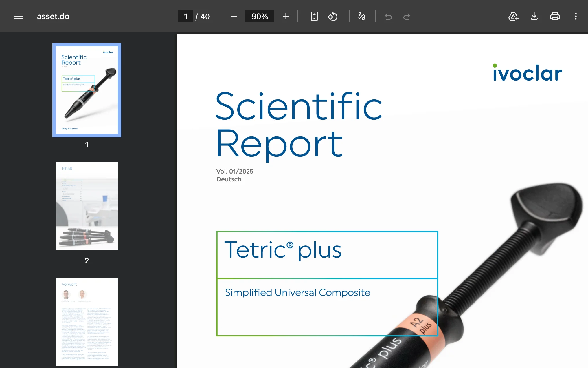Open the page 2 Inhalt thumbnail
Image resolution: width=588 pixels, height=368 pixels.
87,206
